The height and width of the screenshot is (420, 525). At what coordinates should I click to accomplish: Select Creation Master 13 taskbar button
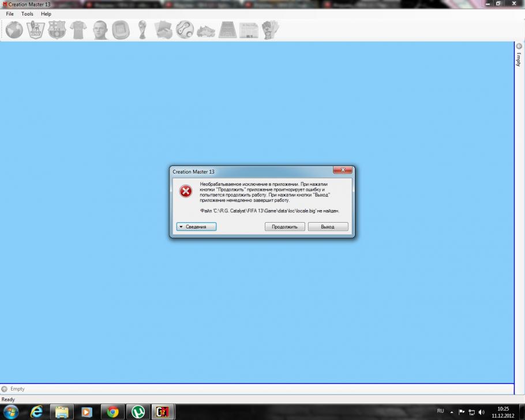click(x=163, y=412)
